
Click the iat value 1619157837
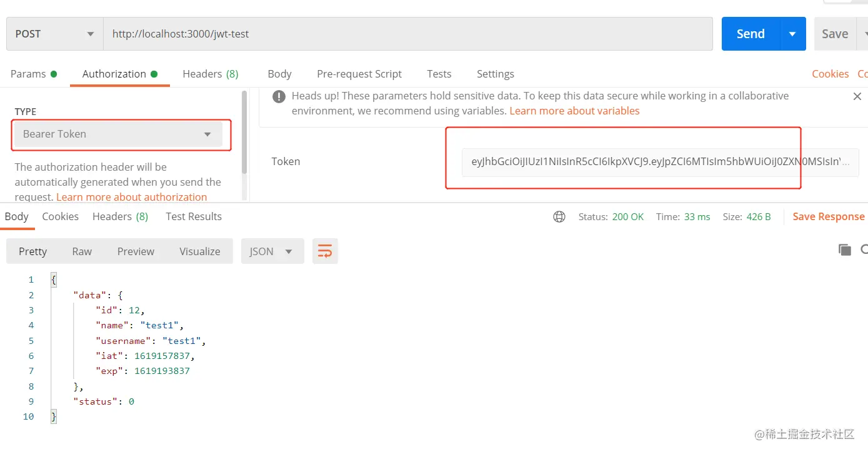[x=163, y=356]
